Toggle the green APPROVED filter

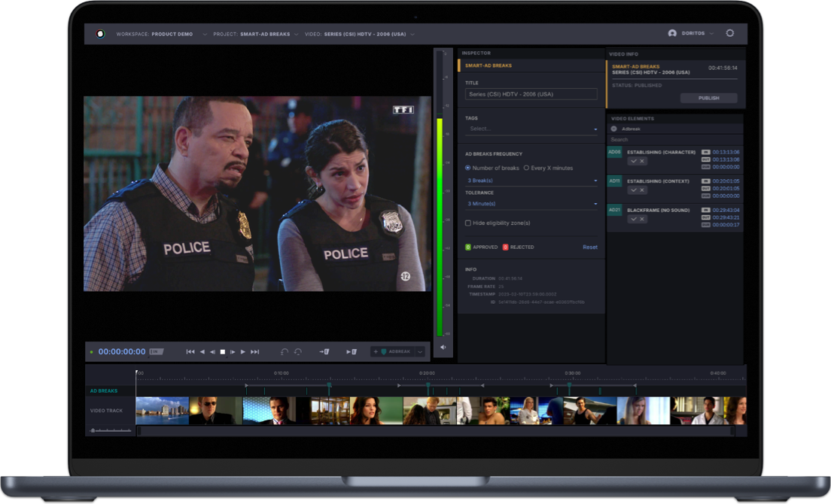click(x=468, y=247)
